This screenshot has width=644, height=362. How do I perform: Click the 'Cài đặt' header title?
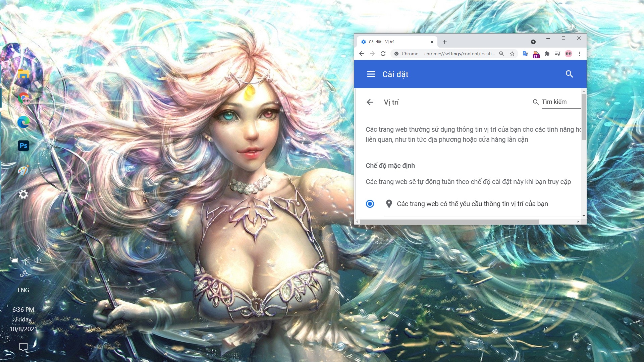(x=395, y=74)
